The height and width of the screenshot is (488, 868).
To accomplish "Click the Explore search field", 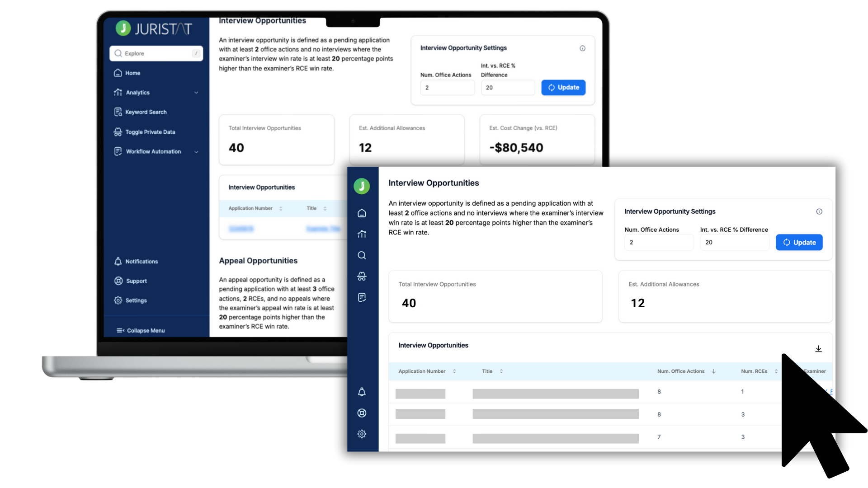I will point(156,53).
